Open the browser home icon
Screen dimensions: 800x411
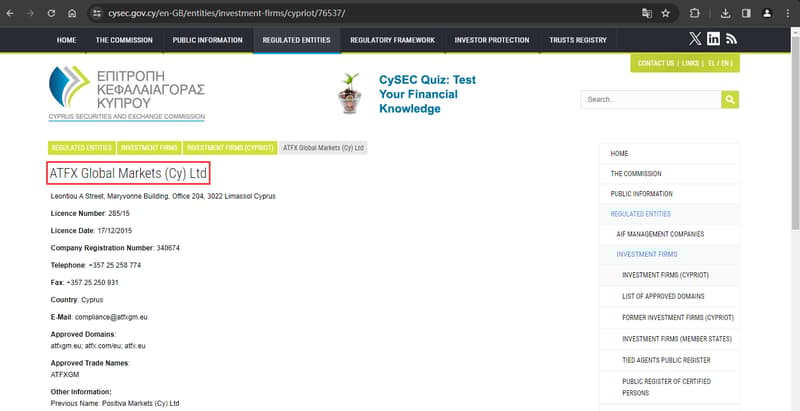(x=72, y=14)
